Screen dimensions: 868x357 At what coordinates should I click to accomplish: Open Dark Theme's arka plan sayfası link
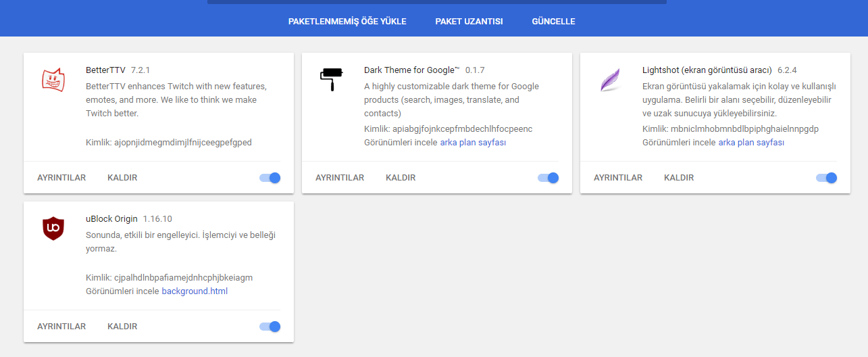tap(473, 143)
